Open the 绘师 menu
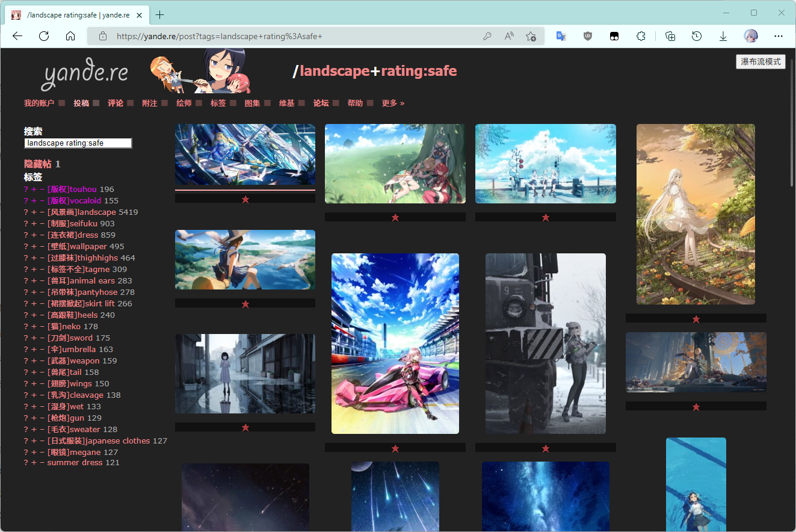 pos(184,103)
